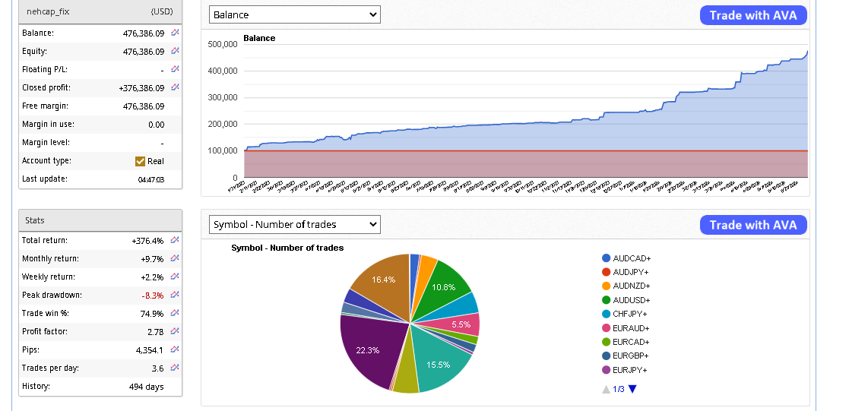Click chart icon next to Pips

pyautogui.click(x=175, y=349)
